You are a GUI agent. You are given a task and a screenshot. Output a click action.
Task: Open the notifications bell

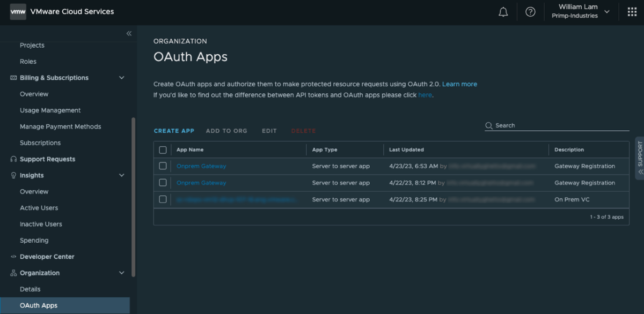(x=503, y=12)
